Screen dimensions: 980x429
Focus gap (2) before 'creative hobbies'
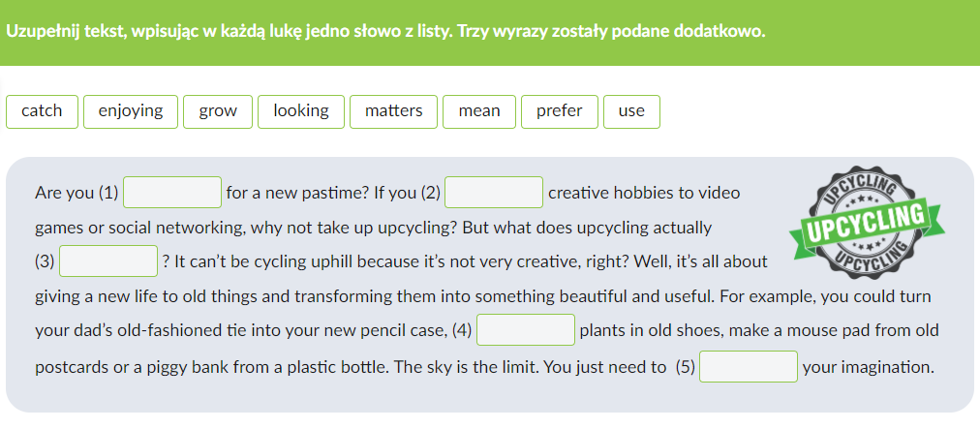pos(494,193)
